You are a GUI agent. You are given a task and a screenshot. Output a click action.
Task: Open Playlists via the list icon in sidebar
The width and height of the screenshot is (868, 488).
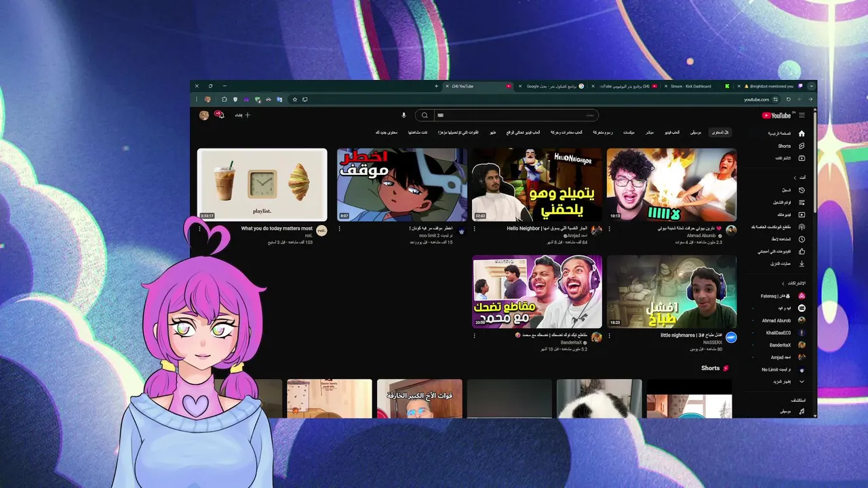click(x=802, y=203)
